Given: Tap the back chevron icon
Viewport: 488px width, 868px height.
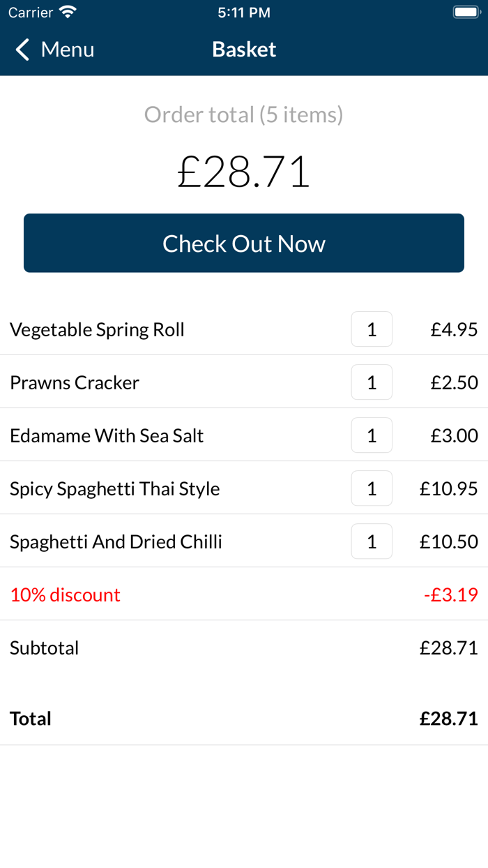Looking at the screenshot, I should click(22, 50).
